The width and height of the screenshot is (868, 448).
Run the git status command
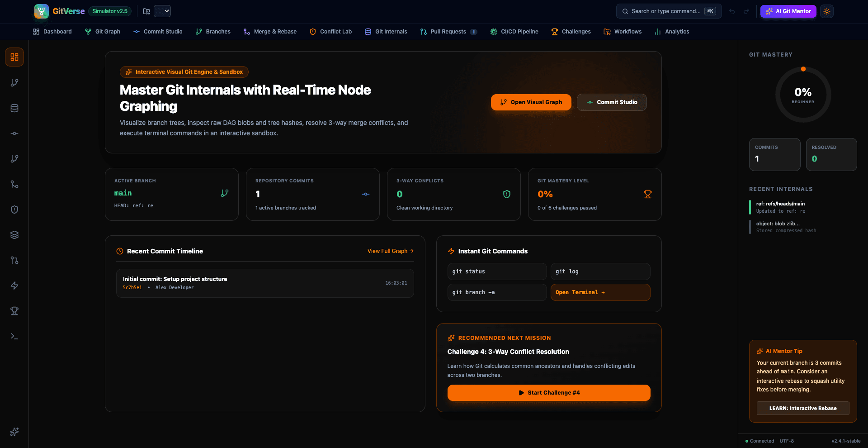click(497, 272)
